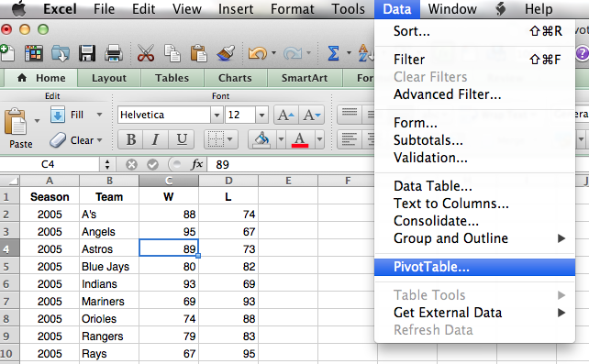Click the Copy icon
The image size is (589, 364).
point(172,53)
